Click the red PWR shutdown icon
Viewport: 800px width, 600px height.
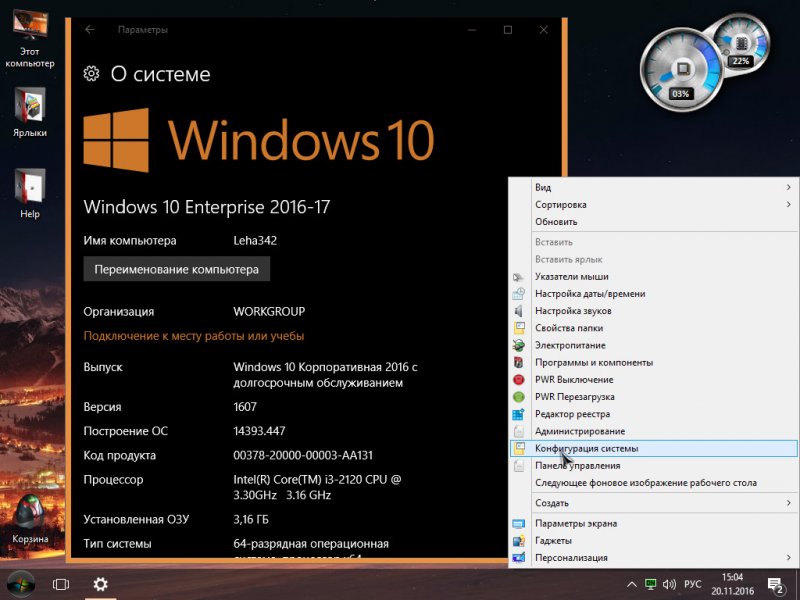[x=518, y=380]
